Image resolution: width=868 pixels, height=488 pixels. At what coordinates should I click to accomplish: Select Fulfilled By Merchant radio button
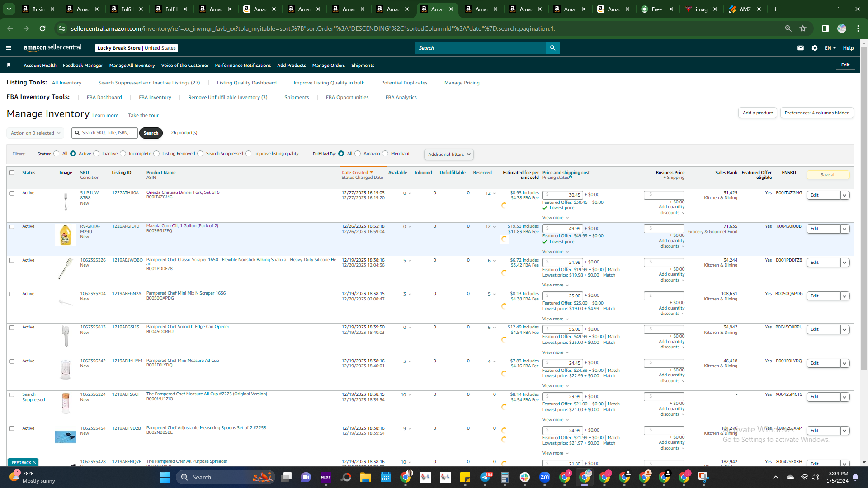click(x=385, y=154)
